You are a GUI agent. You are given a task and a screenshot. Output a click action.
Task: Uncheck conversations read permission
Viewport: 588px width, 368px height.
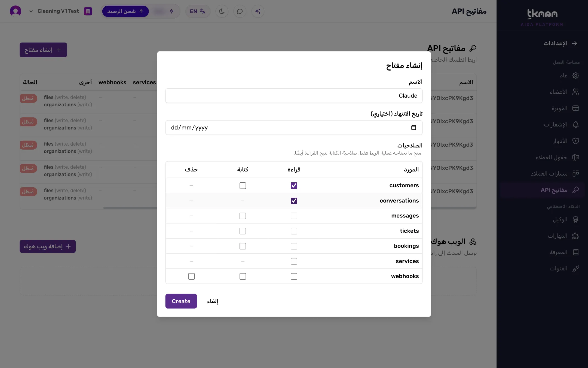point(294,201)
